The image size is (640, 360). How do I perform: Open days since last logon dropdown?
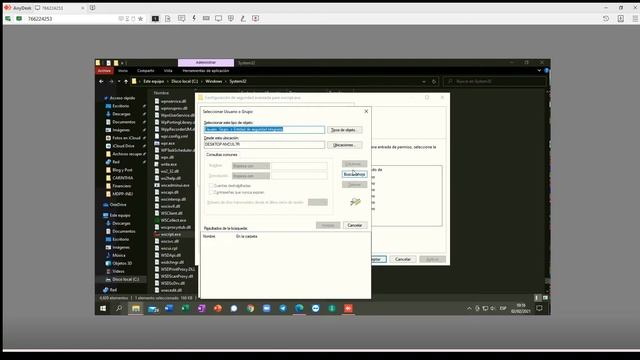pyautogui.click(x=318, y=202)
